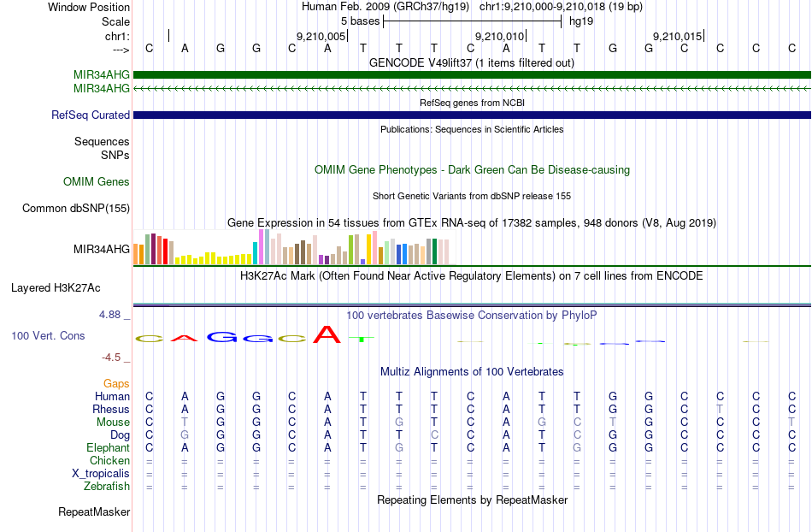The width and height of the screenshot is (812, 532).
Task: Click the chr1:9,210,000-9,210,018 position text
Action: point(561,7)
